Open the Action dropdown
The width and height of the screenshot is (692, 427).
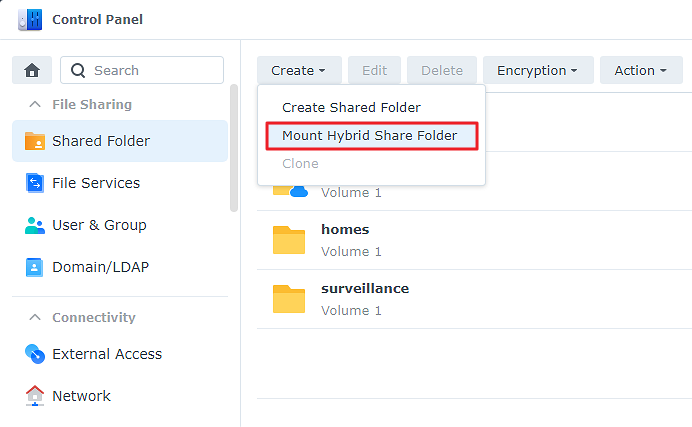point(640,71)
